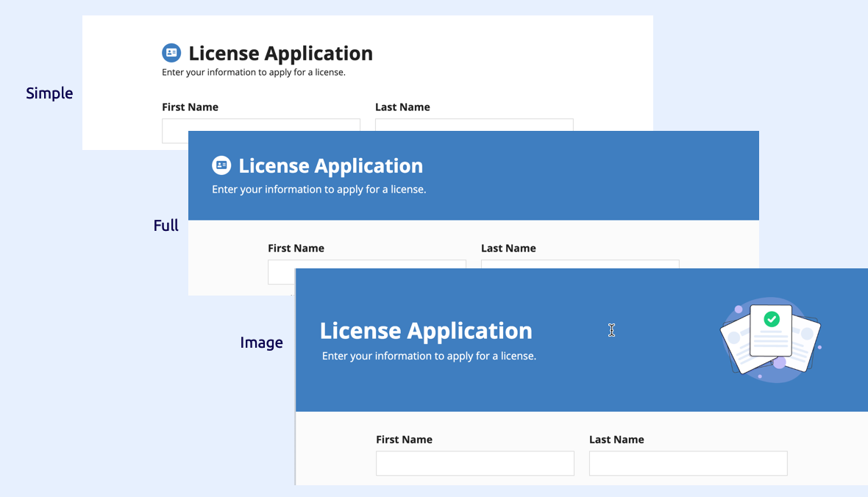
Task: Click the License Application title in Image header
Action: point(426,331)
